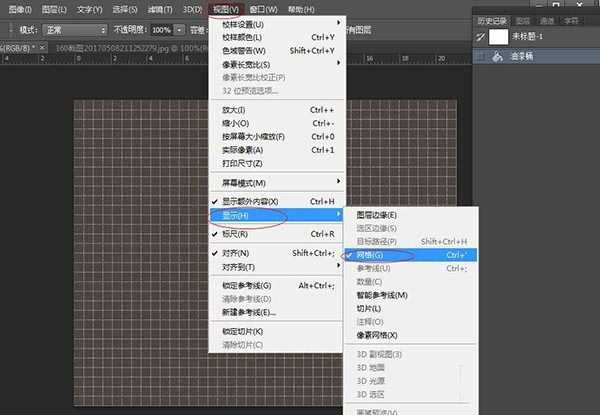Choose 新建参考线(E)... menu entry

(x=248, y=312)
